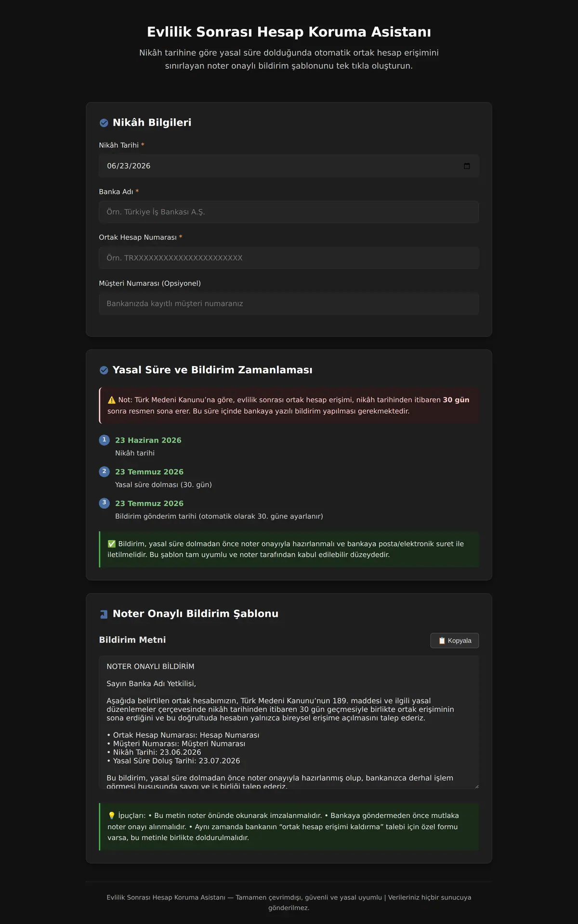Viewport: 578px width, 924px height.
Task: Click the document icon beside Noter Onaylı heading
Action: pos(104,614)
